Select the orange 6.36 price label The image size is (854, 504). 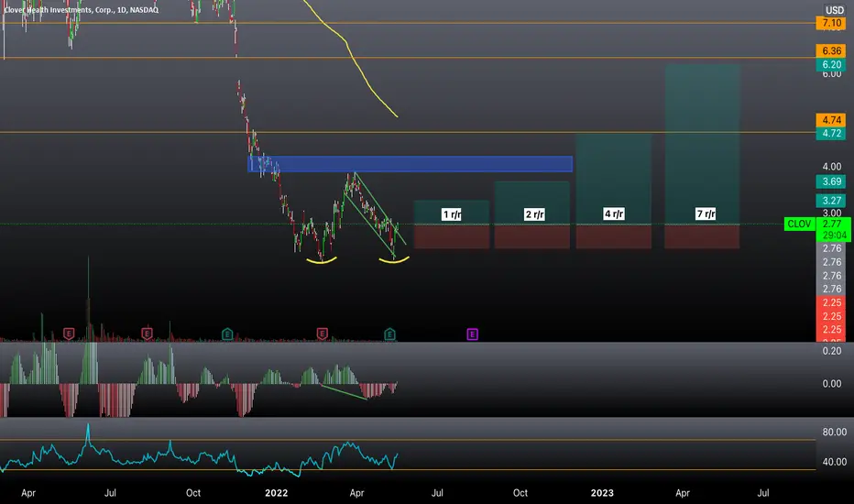831,50
